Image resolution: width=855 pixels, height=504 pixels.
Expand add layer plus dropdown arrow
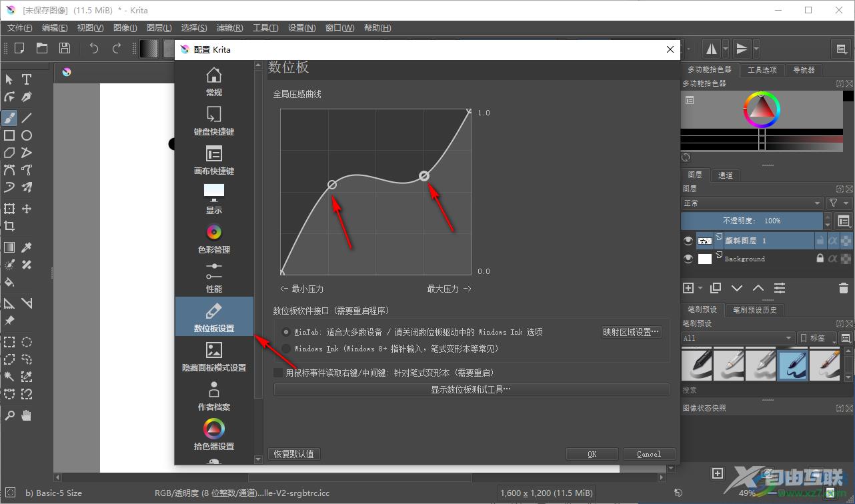point(700,288)
